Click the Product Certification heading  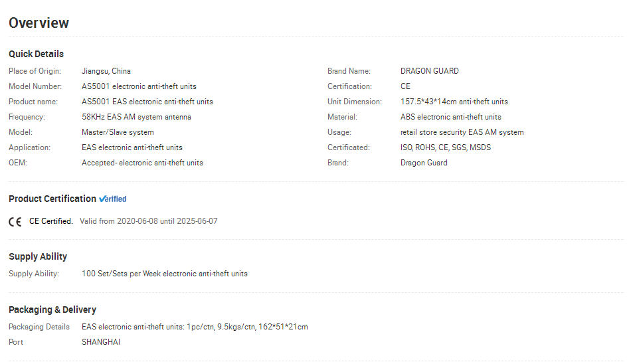[x=52, y=199]
